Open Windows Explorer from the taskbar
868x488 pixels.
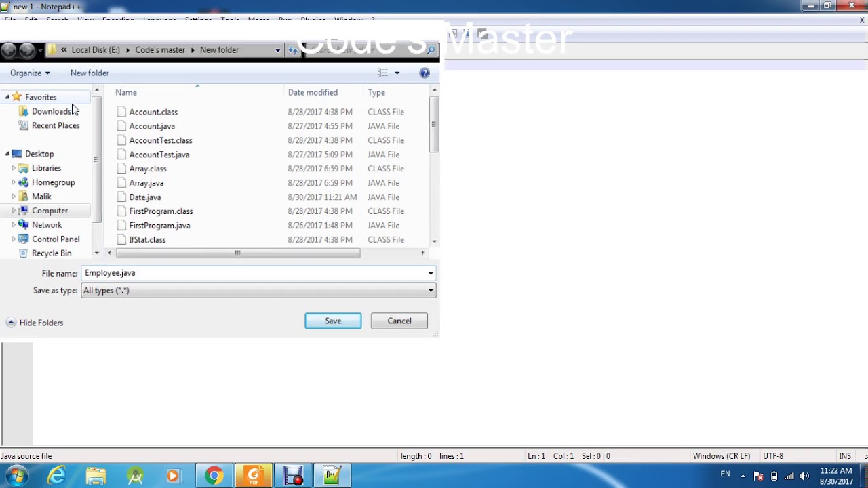tap(96, 476)
